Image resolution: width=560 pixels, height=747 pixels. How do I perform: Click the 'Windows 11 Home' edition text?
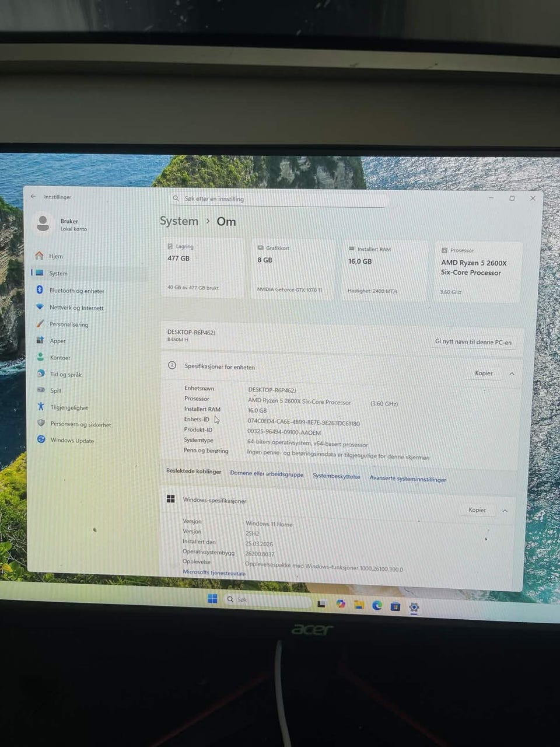269,524
